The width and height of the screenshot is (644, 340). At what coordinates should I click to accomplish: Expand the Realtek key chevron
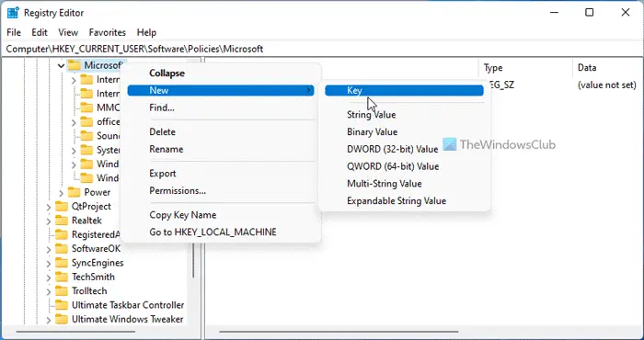pyautogui.click(x=49, y=221)
